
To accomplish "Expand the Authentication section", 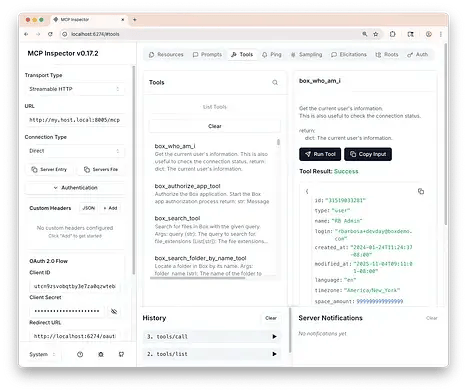I will pos(75,188).
